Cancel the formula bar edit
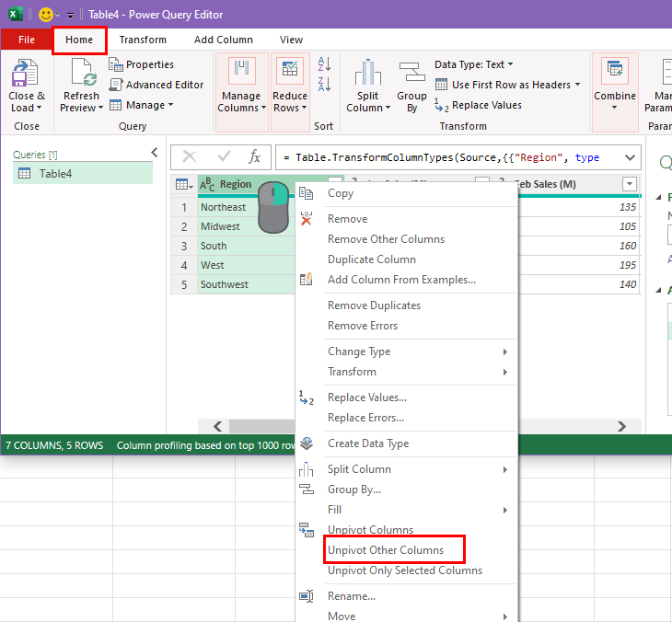The height and width of the screenshot is (622, 672). pos(190,156)
